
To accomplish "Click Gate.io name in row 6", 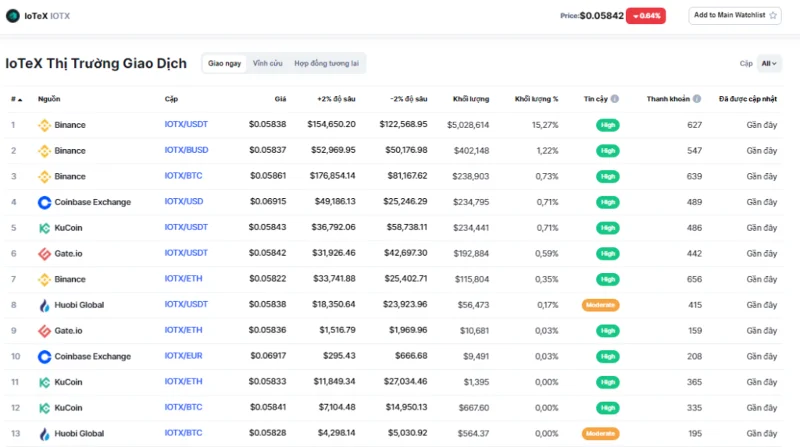I will 68,254.
